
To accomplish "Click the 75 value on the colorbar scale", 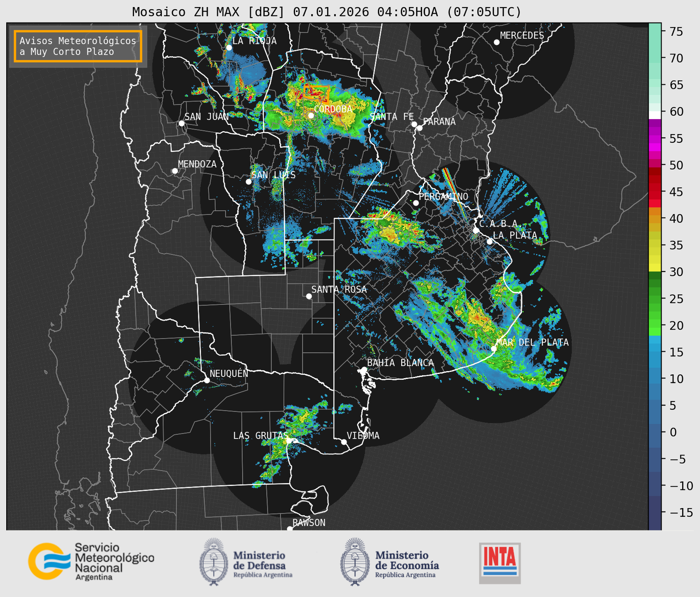I will (676, 32).
